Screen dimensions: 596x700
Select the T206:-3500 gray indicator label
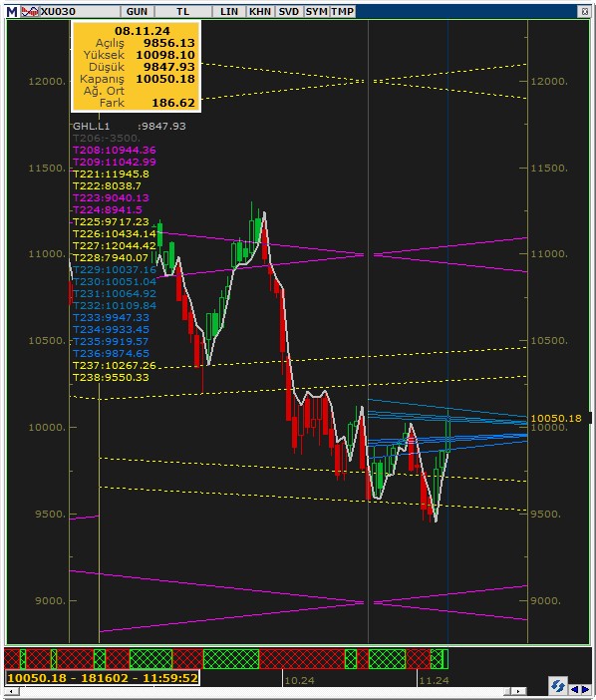point(107,138)
